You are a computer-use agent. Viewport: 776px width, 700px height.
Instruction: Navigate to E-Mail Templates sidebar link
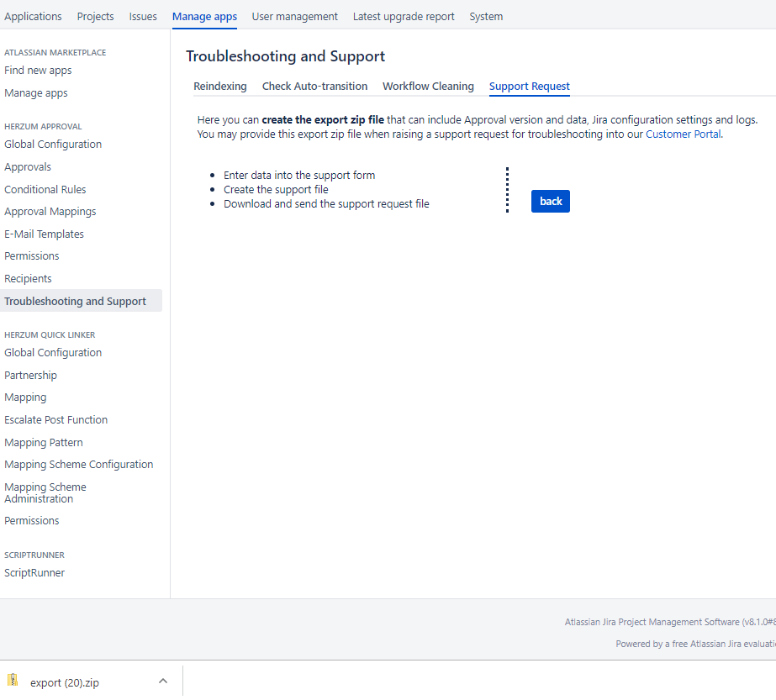pos(44,234)
